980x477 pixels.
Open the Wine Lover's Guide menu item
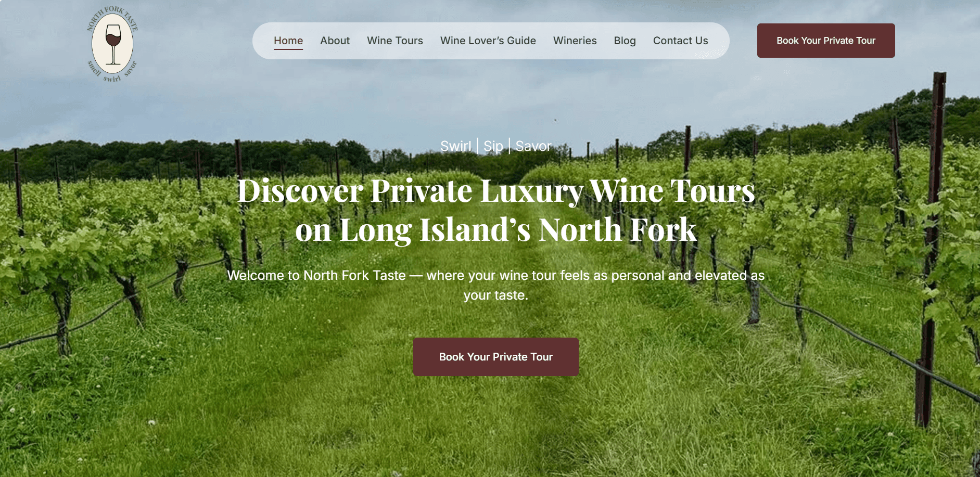488,41
